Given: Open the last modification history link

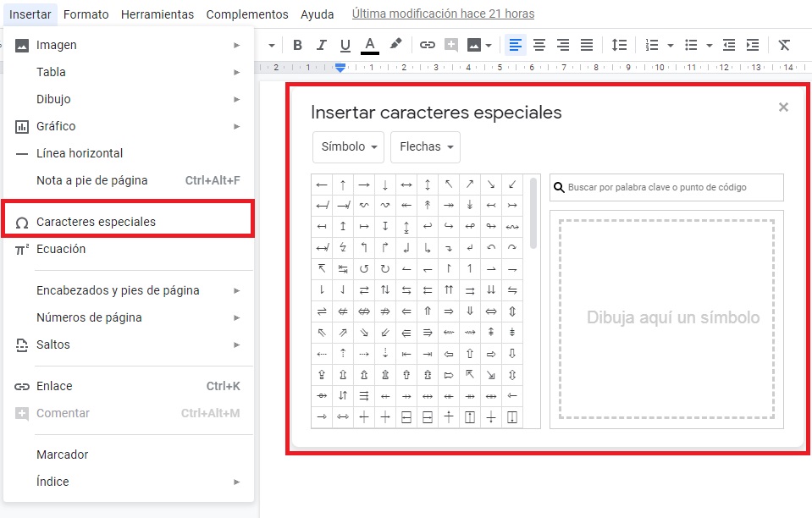Looking at the screenshot, I should [x=443, y=14].
